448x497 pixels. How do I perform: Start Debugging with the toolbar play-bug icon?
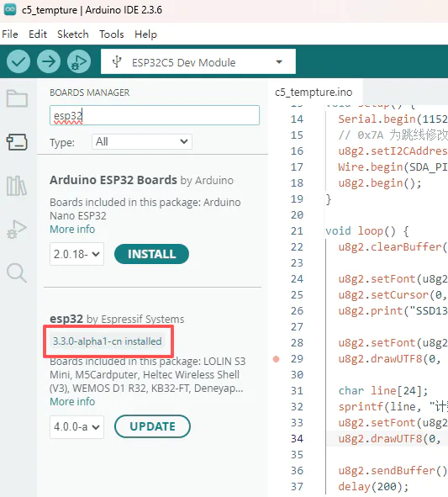pos(79,61)
